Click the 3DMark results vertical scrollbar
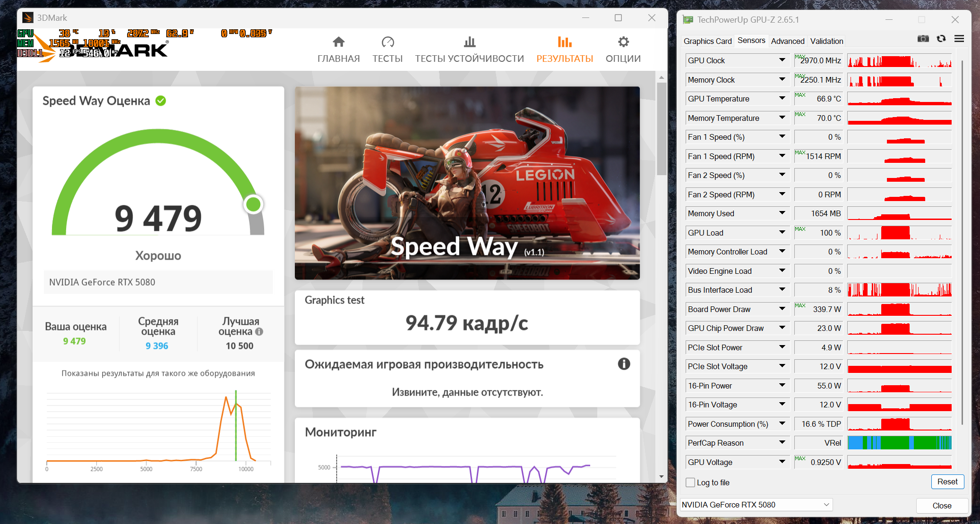This screenshot has height=524, width=980. coord(662,127)
